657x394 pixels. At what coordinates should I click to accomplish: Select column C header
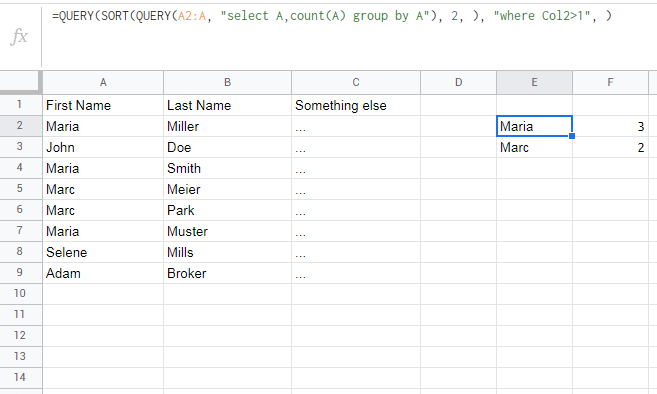coord(356,83)
